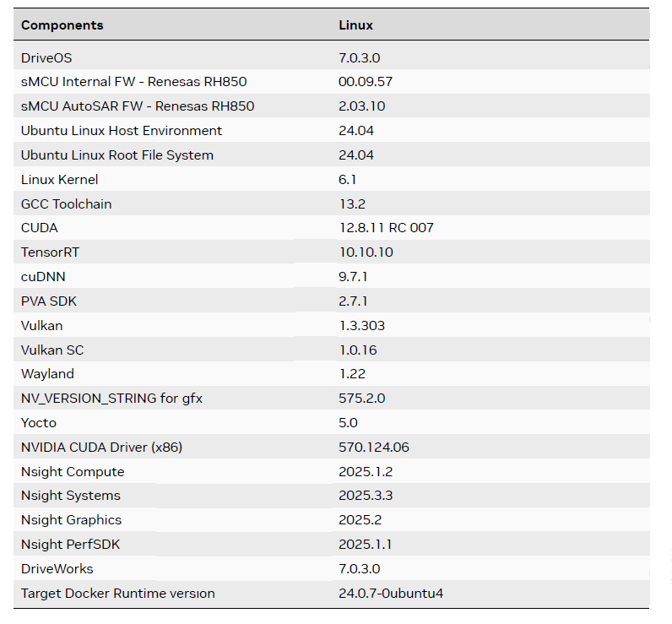
Task: Click the Components column header
Action: [62, 25]
